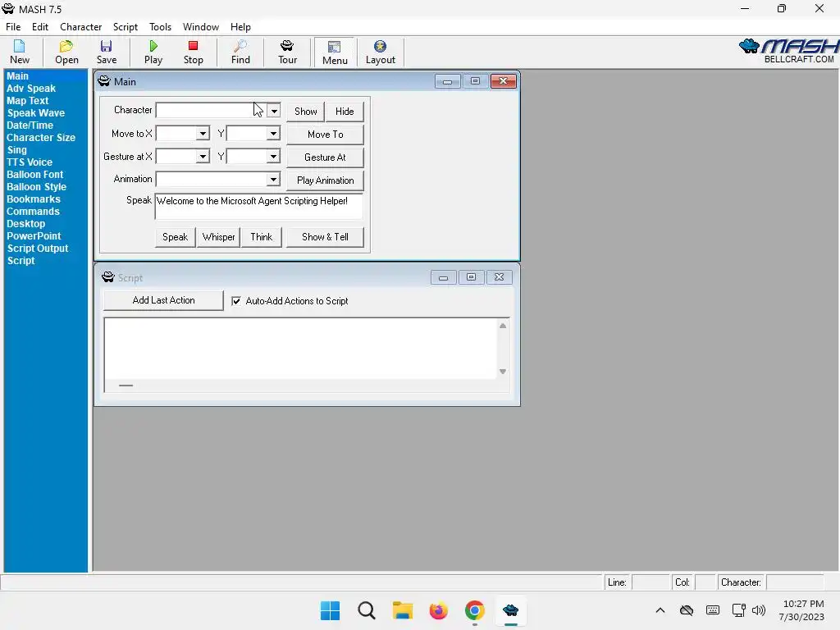Open the Edit menu

click(39, 27)
